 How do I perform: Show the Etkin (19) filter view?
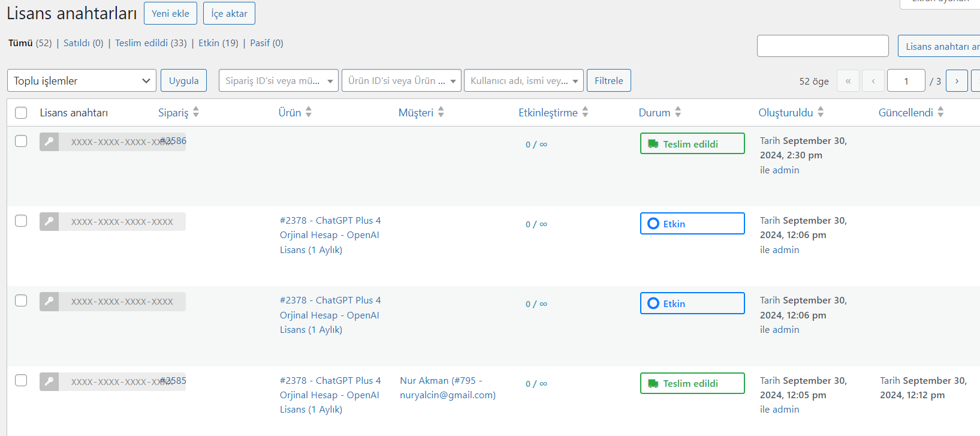218,43
